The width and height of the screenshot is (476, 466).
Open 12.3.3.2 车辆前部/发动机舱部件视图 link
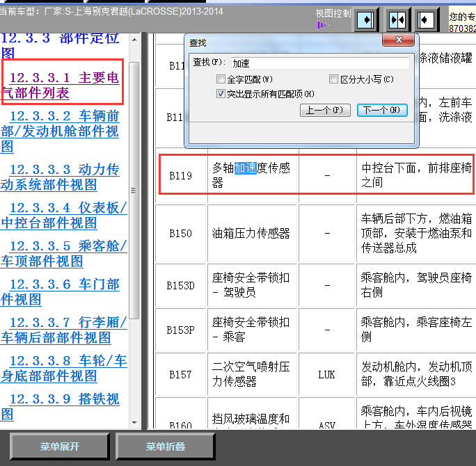pos(60,131)
